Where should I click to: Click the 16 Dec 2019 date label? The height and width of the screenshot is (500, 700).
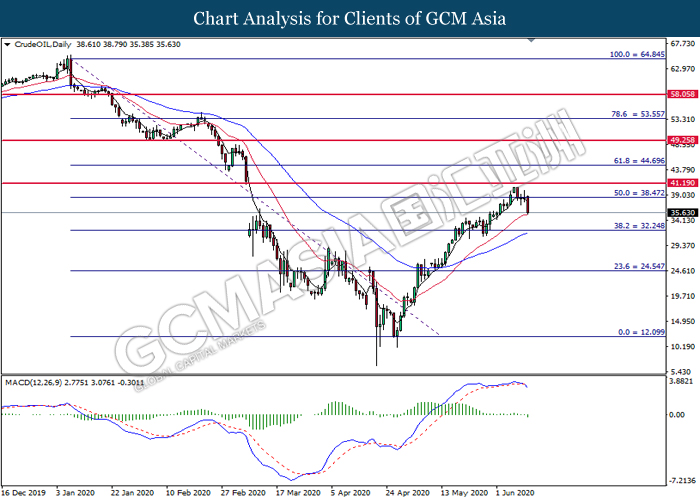(24, 493)
